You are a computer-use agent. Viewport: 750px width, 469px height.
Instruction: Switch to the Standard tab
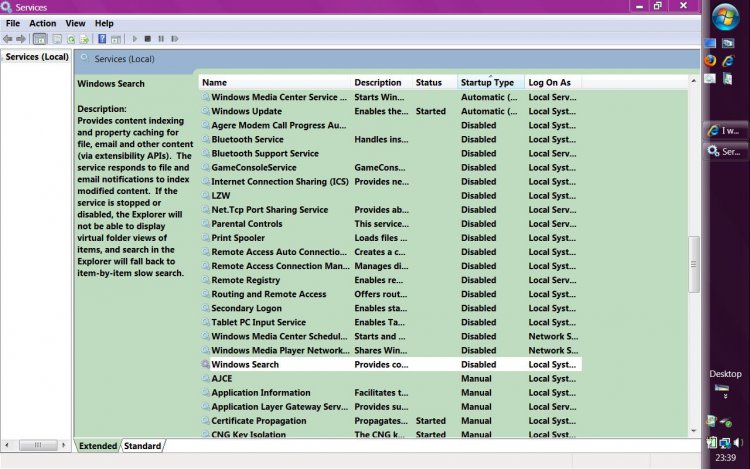[143, 446]
